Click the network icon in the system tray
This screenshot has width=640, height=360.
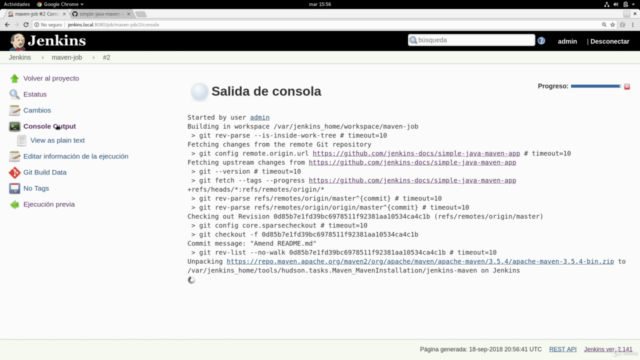click(607, 4)
